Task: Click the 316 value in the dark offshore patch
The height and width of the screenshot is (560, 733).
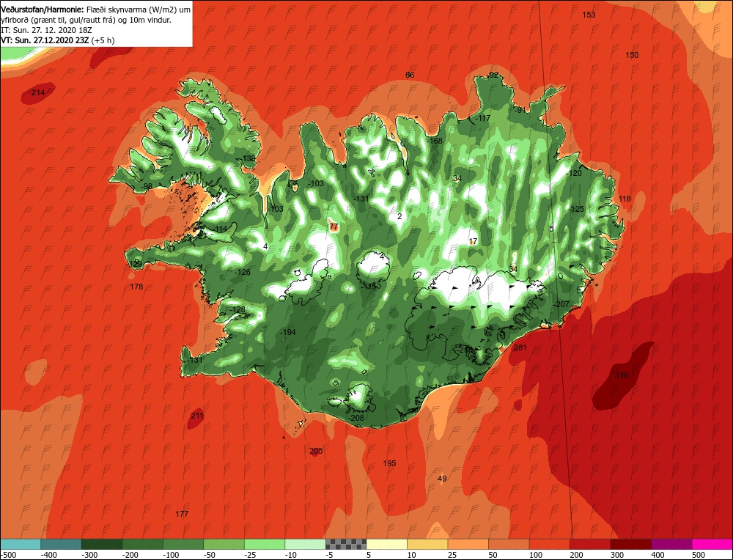Action: (x=622, y=375)
